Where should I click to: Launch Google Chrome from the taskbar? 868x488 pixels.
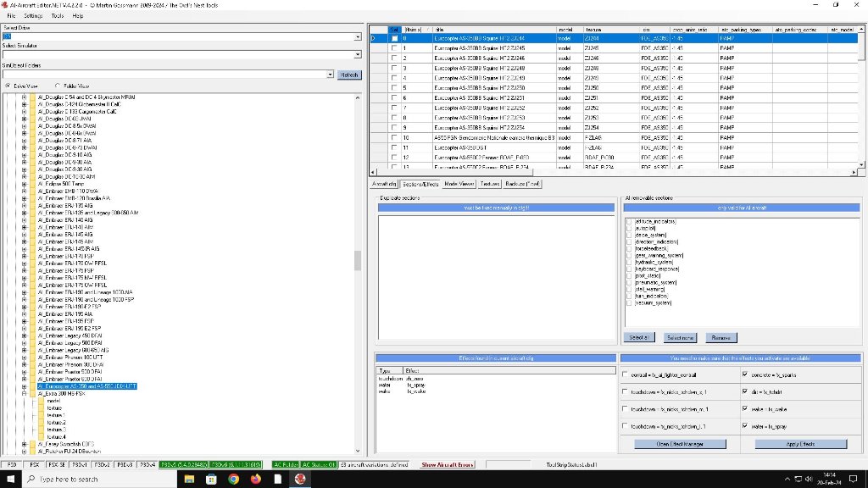coord(234,480)
